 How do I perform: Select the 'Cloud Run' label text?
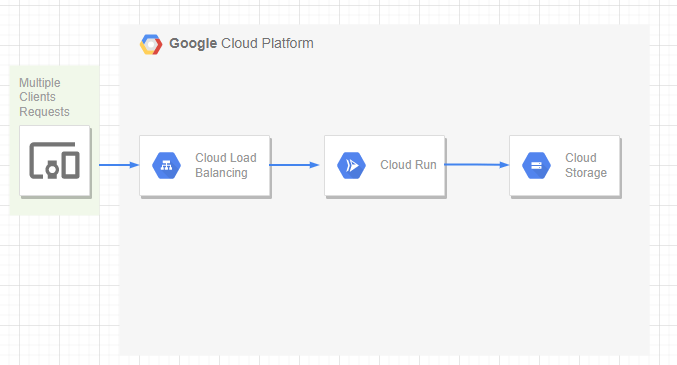click(x=408, y=165)
